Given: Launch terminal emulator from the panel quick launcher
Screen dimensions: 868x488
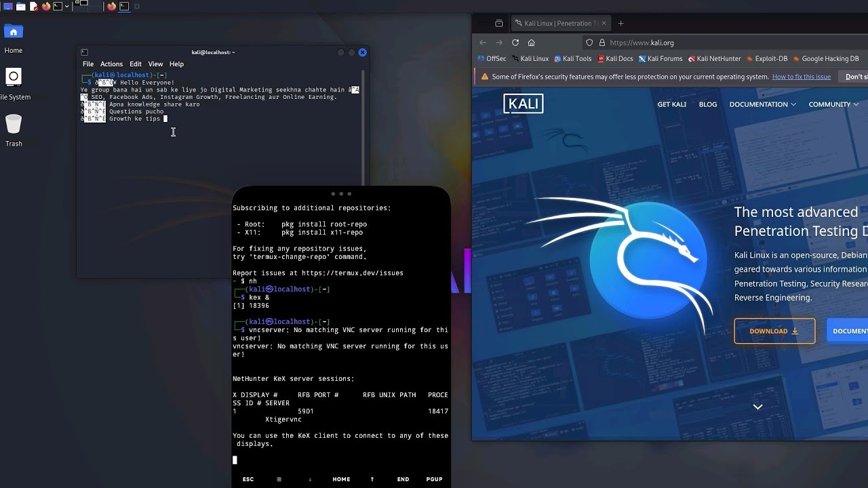Looking at the screenshot, I should pos(58,6).
